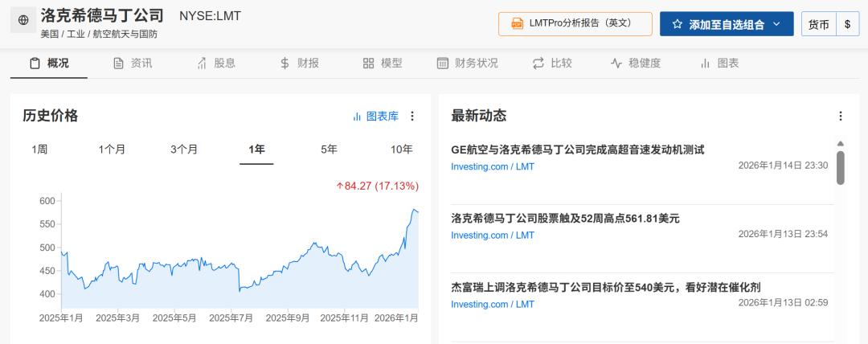The image size is (868, 344).
Task: Switch to the 图表 tab
Action: pos(719,63)
